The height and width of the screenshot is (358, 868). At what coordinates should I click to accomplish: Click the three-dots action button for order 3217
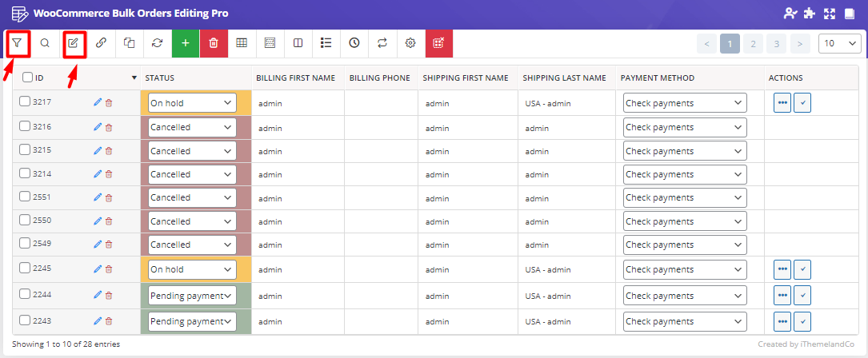click(x=782, y=103)
